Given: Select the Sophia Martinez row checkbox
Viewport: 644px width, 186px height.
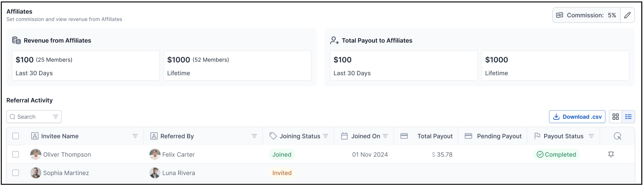Looking at the screenshot, I should [x=15, y=173].
